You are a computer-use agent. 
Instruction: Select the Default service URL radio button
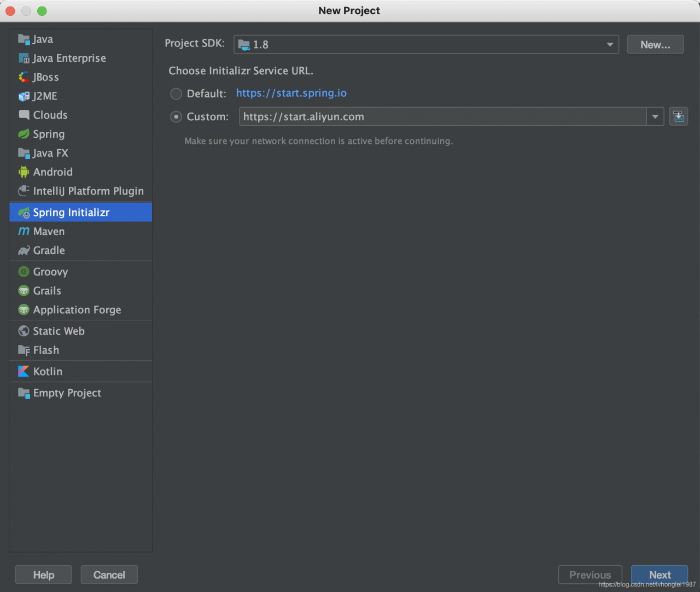tap(176, 94)
